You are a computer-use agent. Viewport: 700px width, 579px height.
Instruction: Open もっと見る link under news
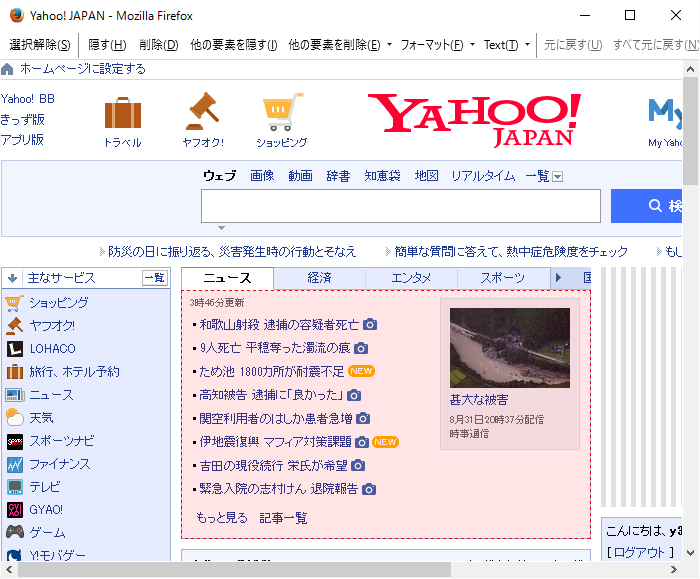[x=222, y=518]
